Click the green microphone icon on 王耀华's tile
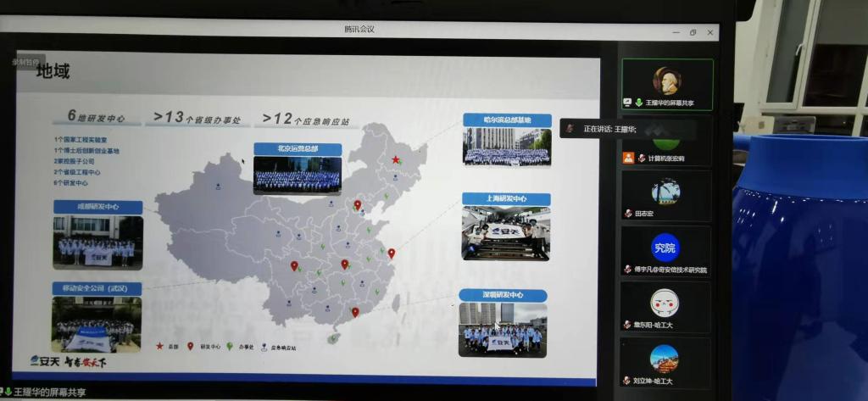Viewport: 868px width, 401px height. 638,103
